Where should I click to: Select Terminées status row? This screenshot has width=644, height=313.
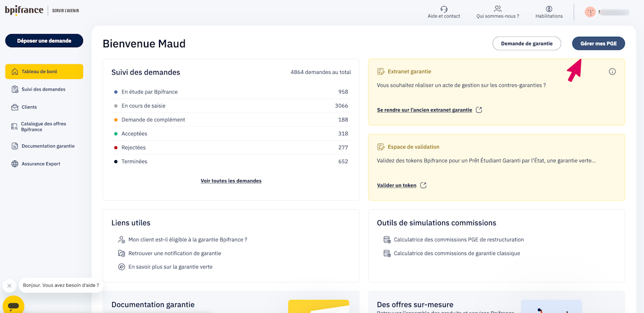[231, 162]
